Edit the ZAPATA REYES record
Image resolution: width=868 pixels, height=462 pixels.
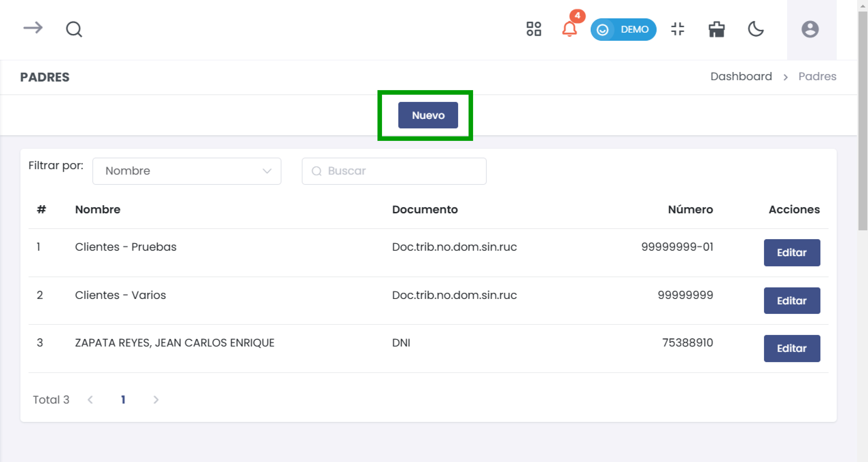pos(792,349)
